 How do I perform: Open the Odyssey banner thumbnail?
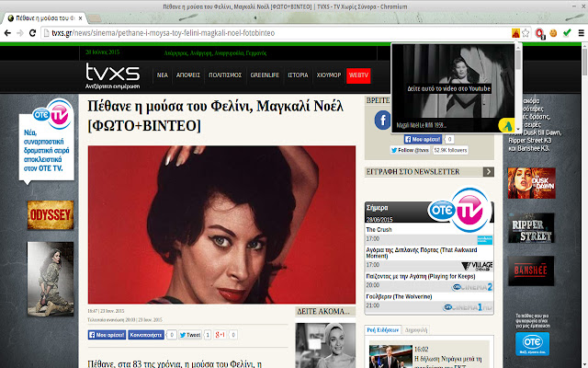pos(51,214)
